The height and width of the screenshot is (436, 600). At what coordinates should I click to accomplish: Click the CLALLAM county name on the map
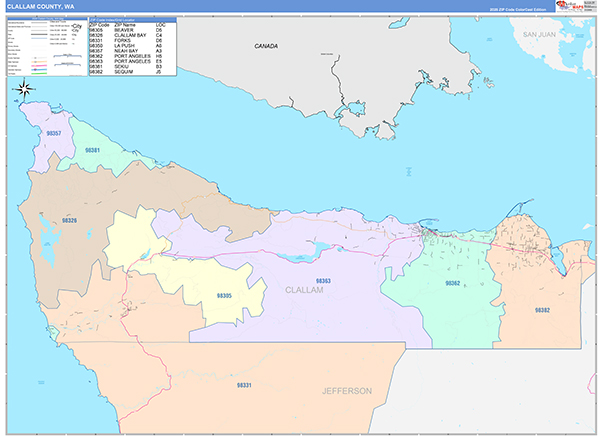[304, 290]
